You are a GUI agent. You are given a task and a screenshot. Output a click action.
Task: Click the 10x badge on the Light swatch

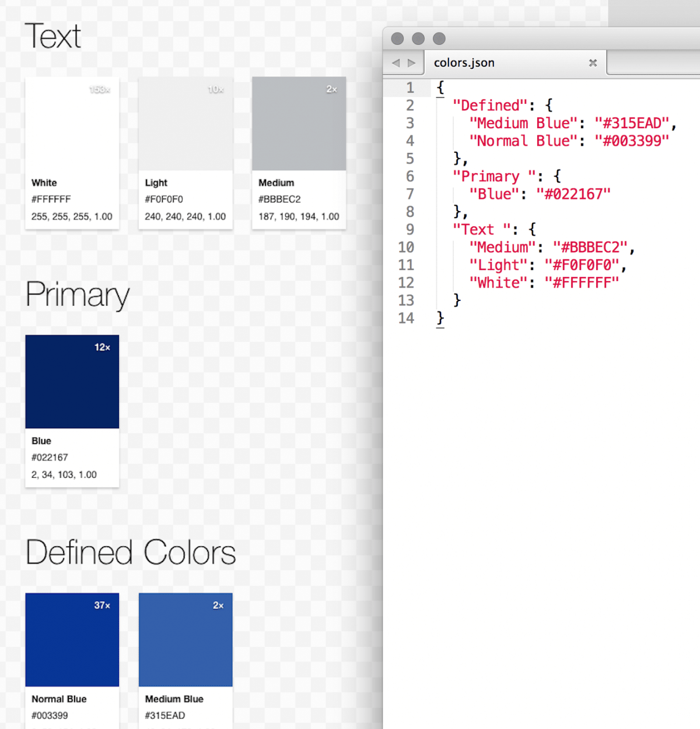(x=215, y=89)
